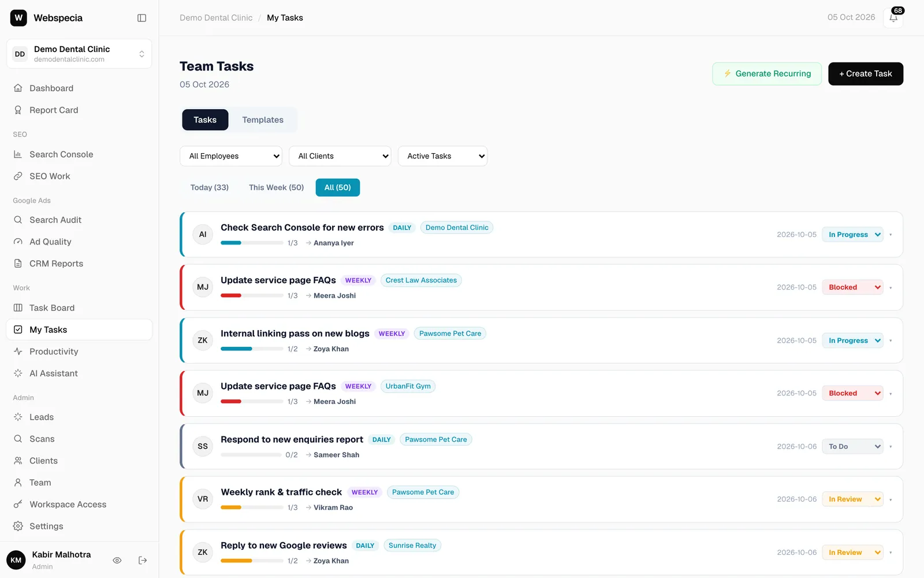Screen dimensions: 924x578
Task: Click the Leads sparkle icon
Action: tap(18, 417)
